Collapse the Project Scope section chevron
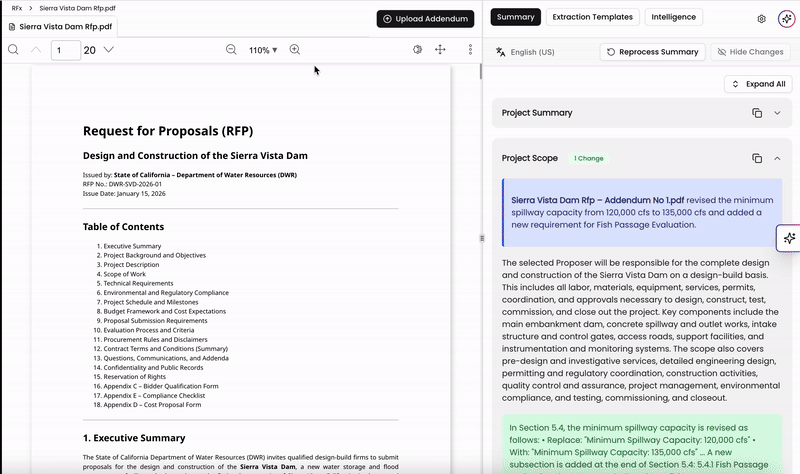The height and width of the screenshot is (474, 800). pyautogui.click(x=777, y=158)
